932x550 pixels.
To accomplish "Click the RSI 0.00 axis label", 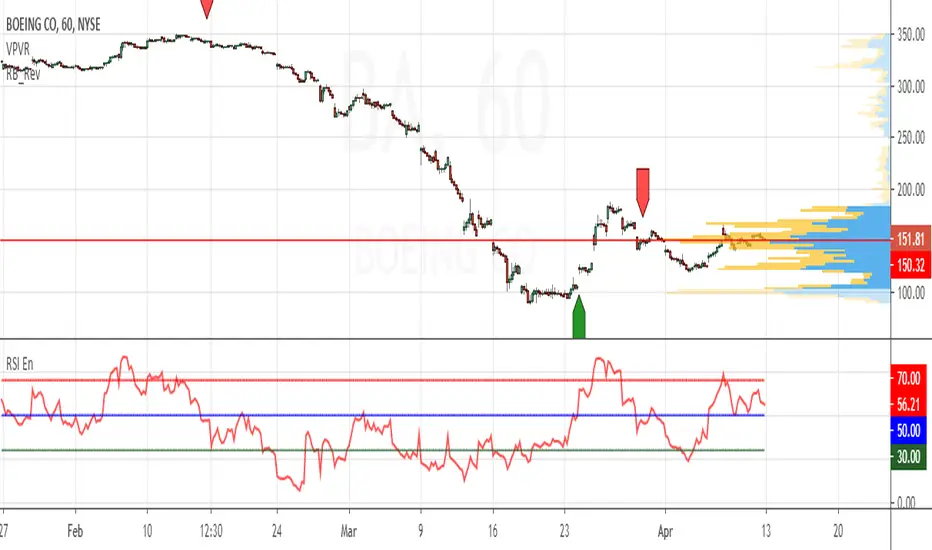I will 906,503.
